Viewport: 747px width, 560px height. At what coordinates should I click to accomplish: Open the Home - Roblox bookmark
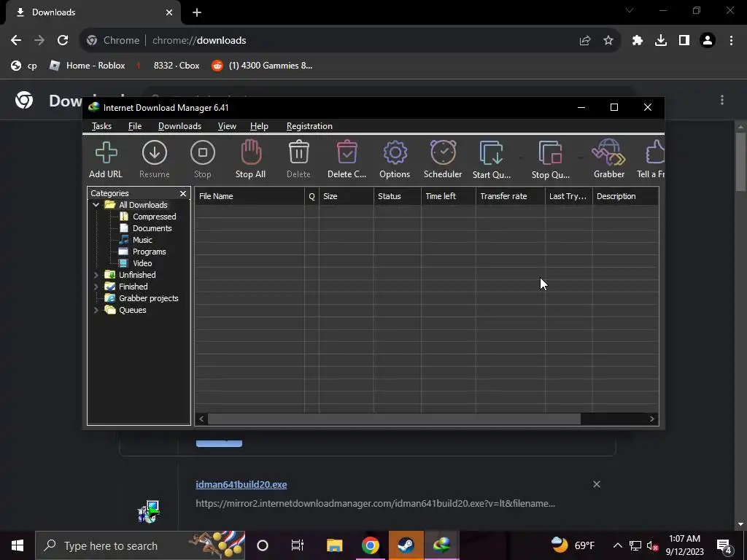pos(88,66)
